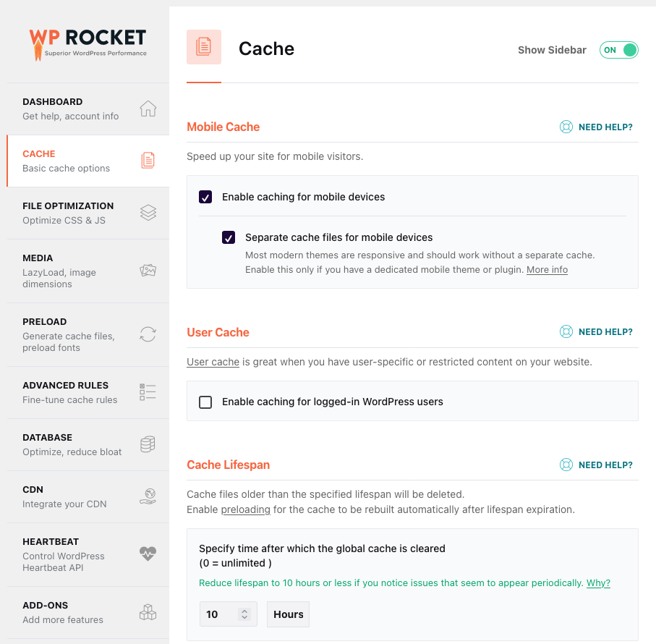Open the Hours time unit dropdown
Image resolution: width=656 pixels, height=644 pixels.
pos(287,614)
